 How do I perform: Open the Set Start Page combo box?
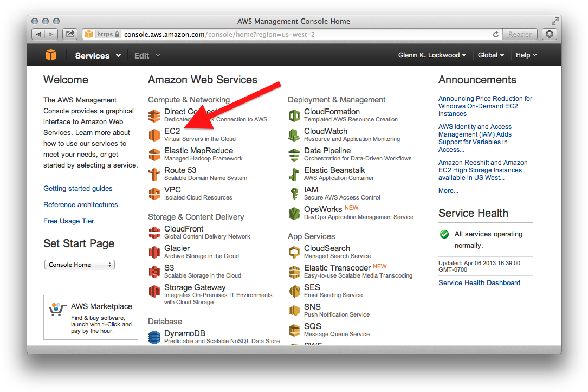[79, 265]
